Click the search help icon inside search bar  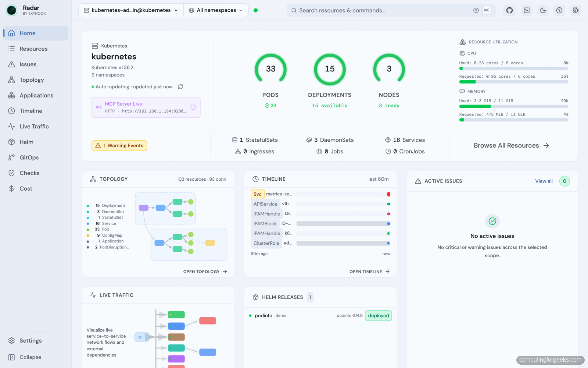coord(476,10)
